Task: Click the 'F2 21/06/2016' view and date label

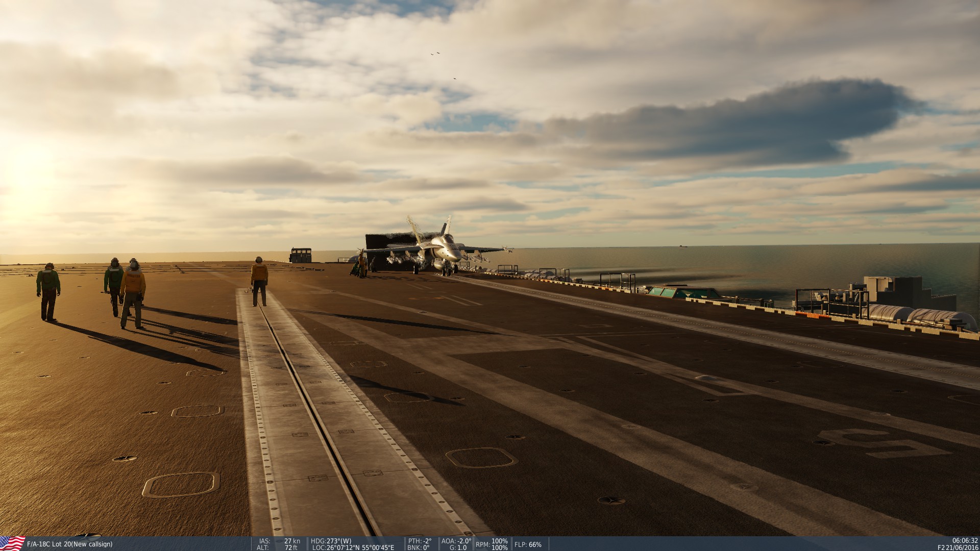Action: coord(958,547)
